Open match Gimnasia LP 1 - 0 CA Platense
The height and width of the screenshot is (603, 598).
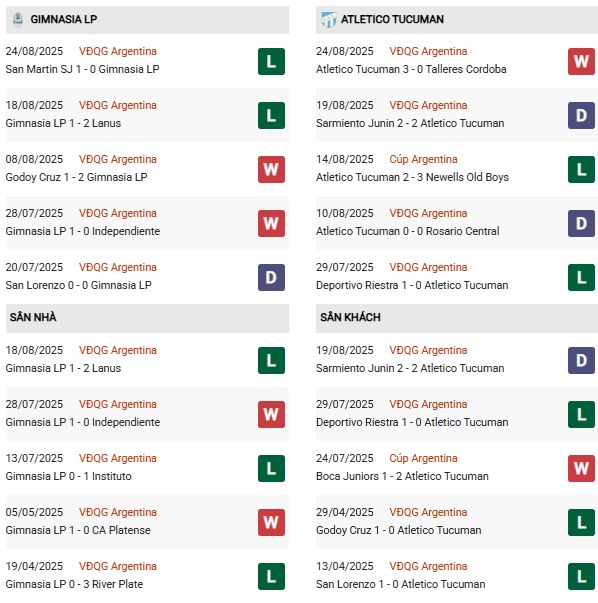(x=78, y=530)
